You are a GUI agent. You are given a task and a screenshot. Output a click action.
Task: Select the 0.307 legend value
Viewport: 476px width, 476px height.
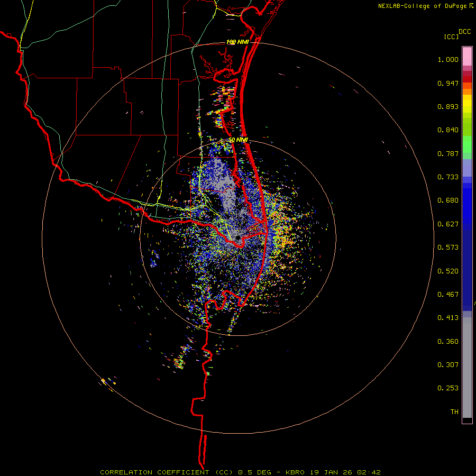pos(448,365)
